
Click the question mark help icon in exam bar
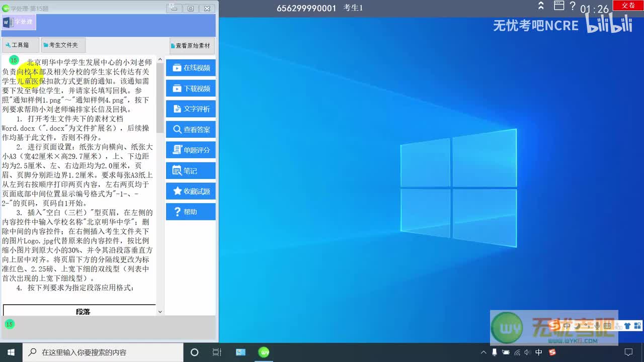click(x=573, y=7)
